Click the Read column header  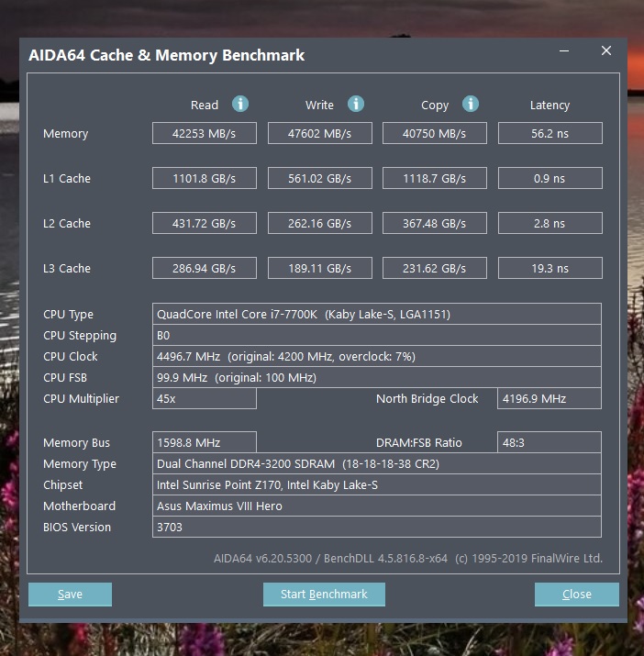(x=205, y=105)
